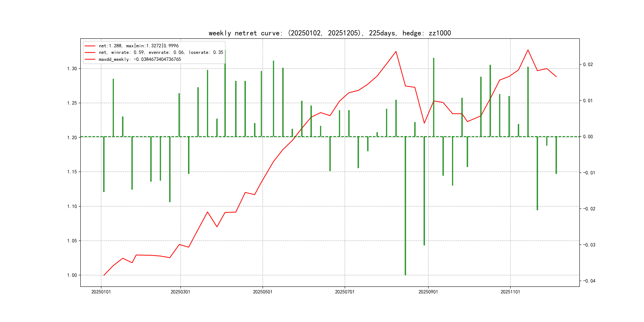
Task: Click the 20250701 x-axis date label
Action: 344,292
